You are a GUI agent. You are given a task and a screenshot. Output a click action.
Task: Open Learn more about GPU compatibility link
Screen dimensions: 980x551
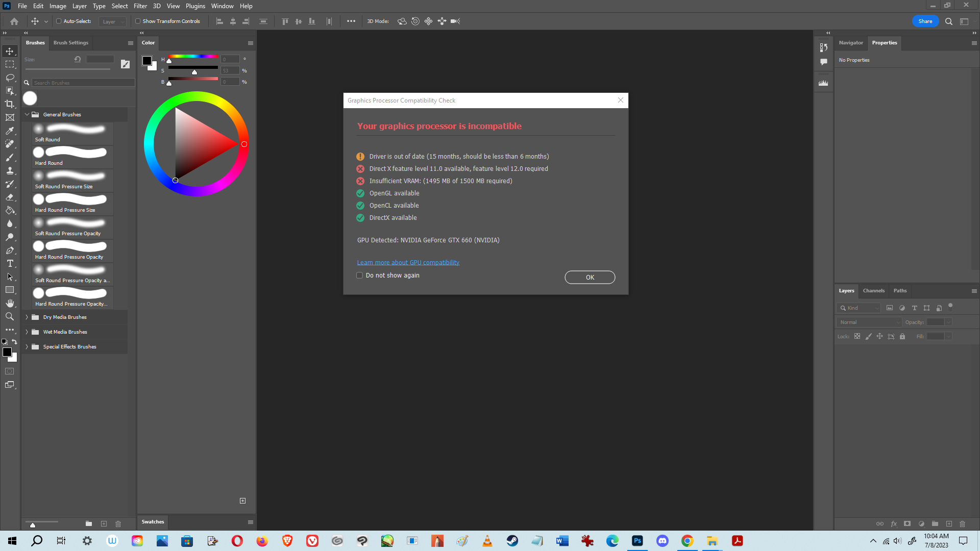tap(408, 263)
